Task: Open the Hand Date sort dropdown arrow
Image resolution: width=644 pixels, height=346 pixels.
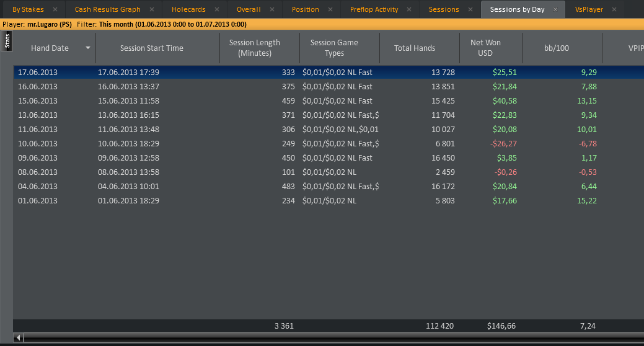Action: point(88,48)
